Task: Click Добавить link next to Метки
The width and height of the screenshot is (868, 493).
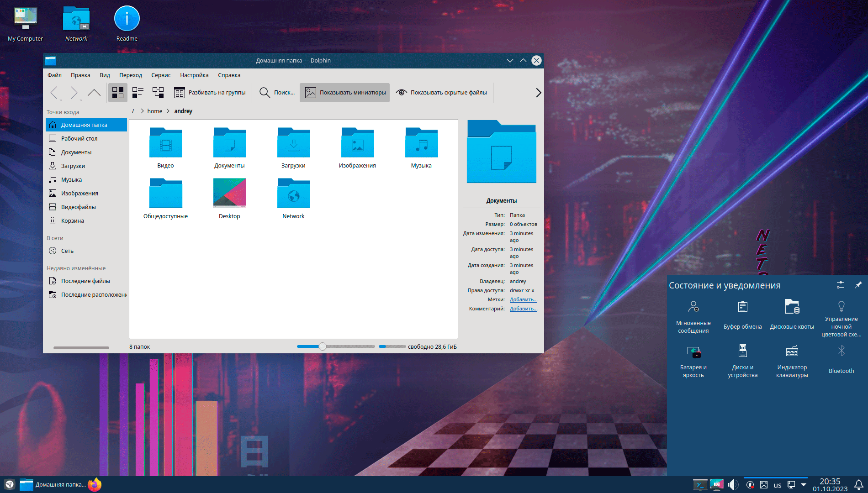Action: (523, 299)
